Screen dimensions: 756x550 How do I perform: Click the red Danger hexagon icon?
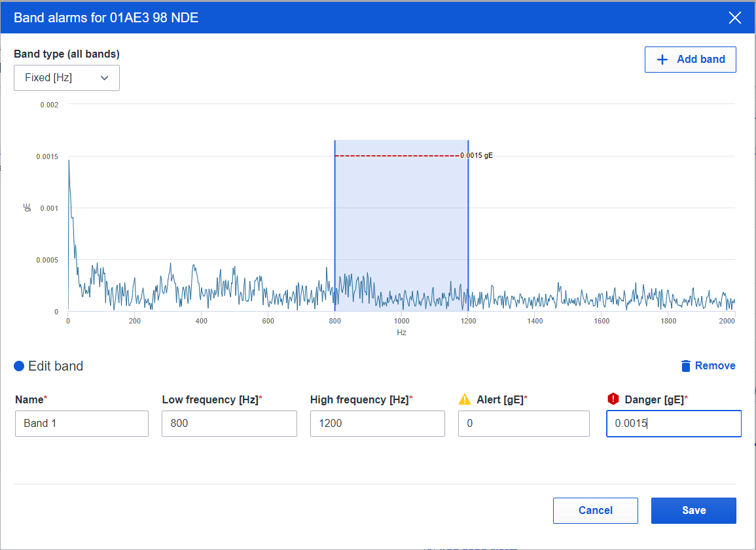point(613,399)
